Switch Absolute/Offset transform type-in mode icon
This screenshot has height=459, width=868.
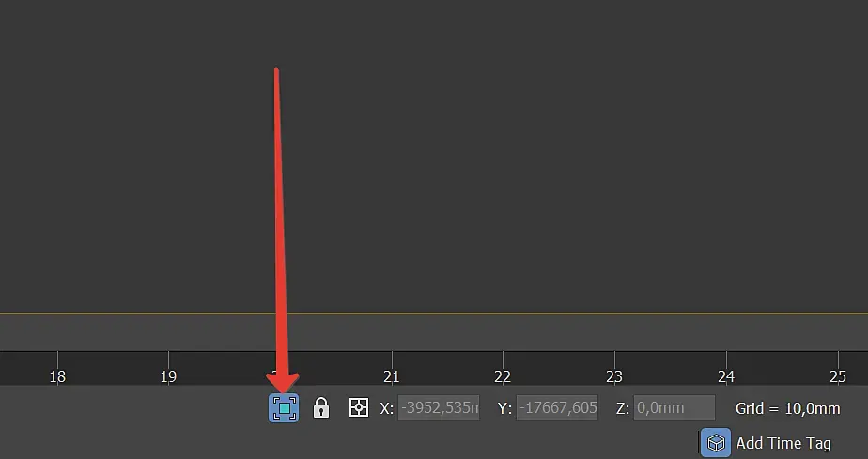pos(359,408)
